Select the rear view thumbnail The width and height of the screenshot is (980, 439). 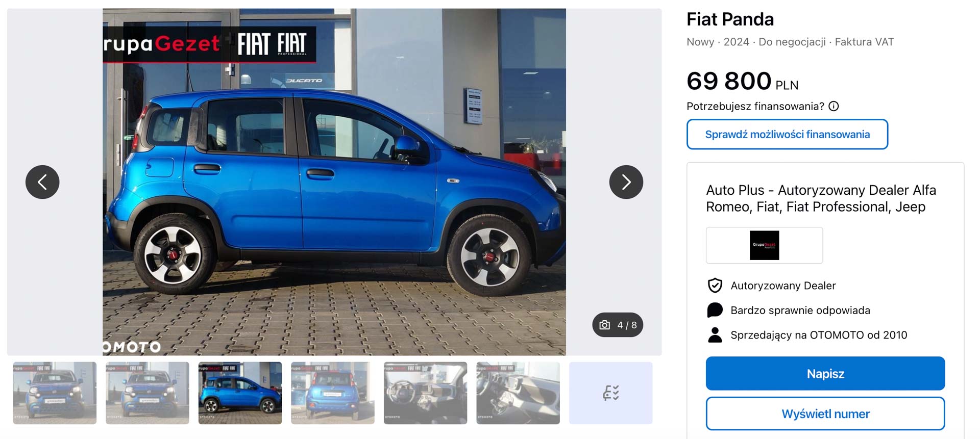(333, 393)
